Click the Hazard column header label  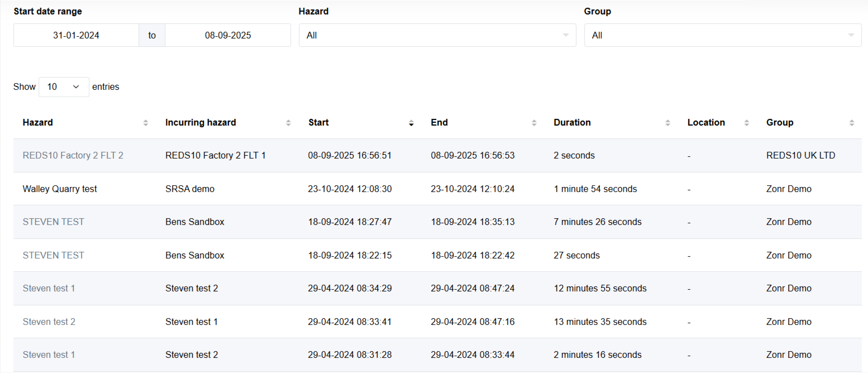click(x=38, y=123)
